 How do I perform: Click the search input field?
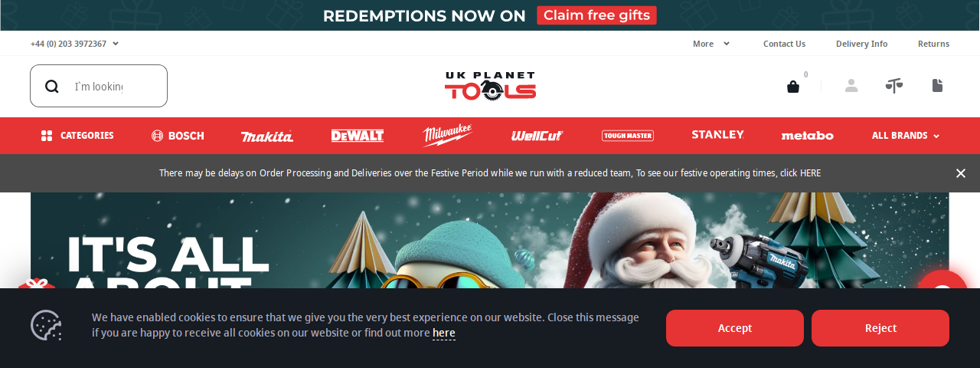(x=99, y=86)
